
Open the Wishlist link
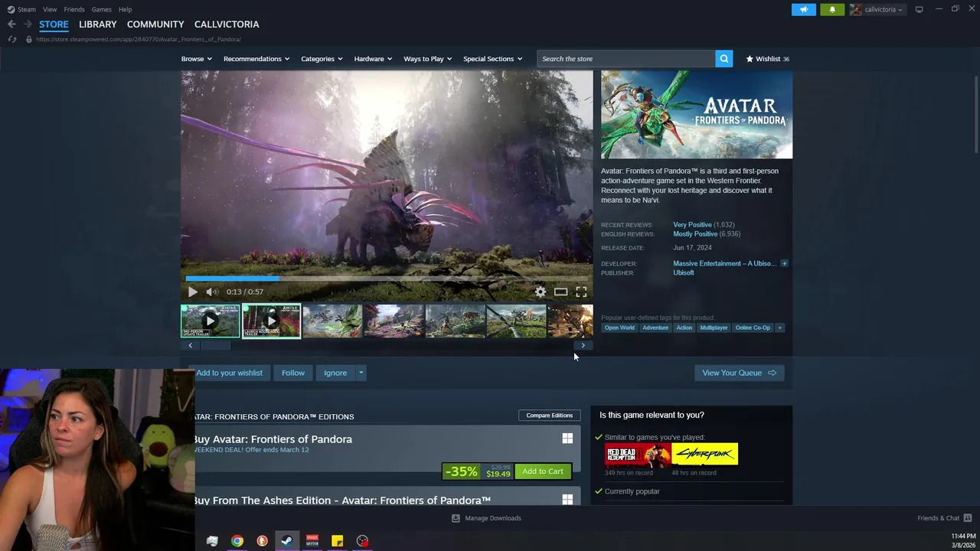click(767, 59)
